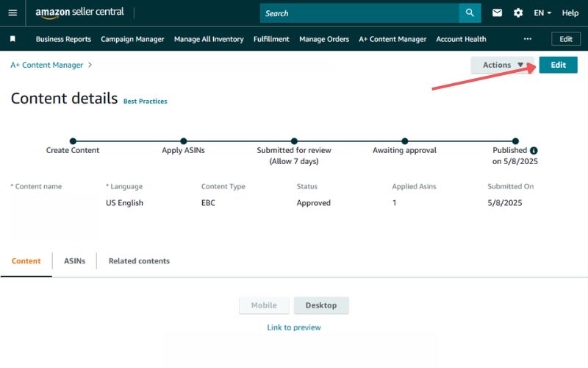Select the Create Content step dot
588x368 pixels.
click(73, 141)
